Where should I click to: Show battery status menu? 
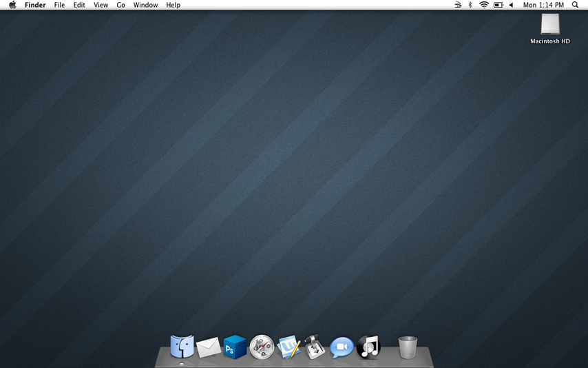498,5
